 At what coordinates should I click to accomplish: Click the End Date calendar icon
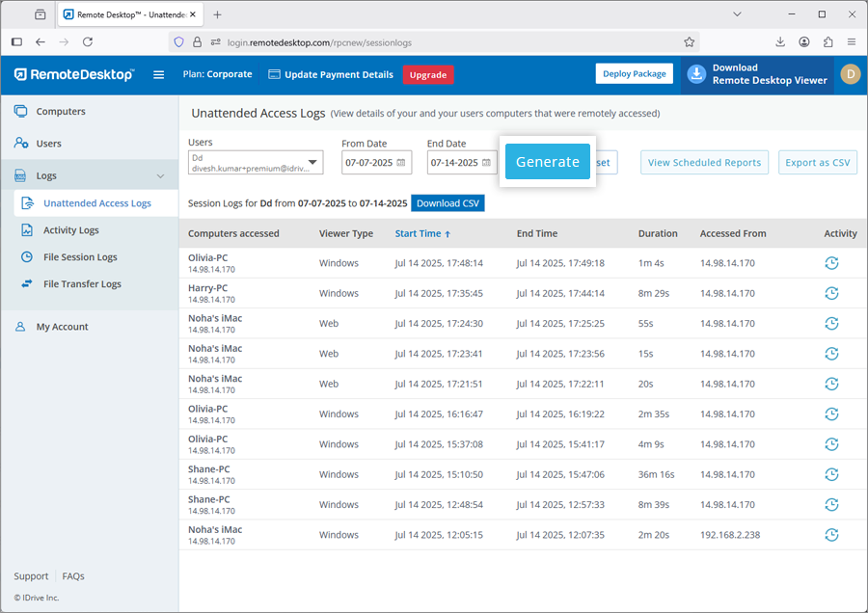point(486,163)
